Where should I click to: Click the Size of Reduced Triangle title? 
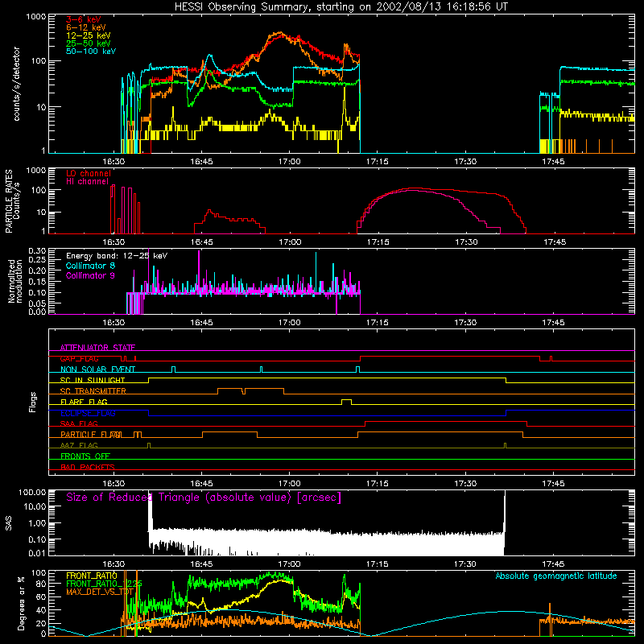(204, 497)
